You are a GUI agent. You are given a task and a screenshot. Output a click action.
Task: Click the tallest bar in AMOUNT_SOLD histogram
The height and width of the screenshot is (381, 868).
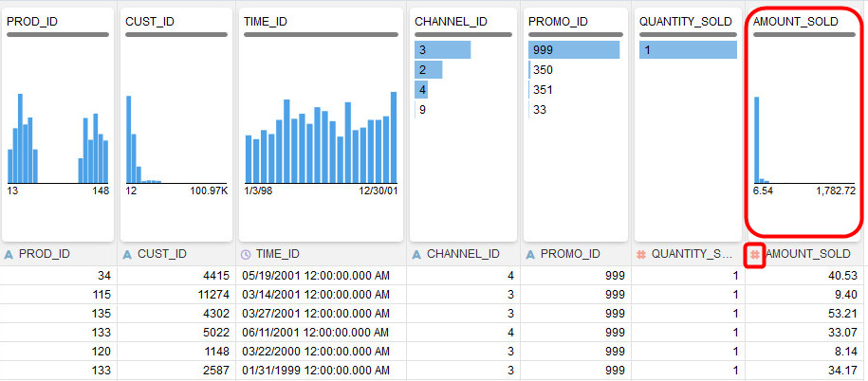coord(757,140)
